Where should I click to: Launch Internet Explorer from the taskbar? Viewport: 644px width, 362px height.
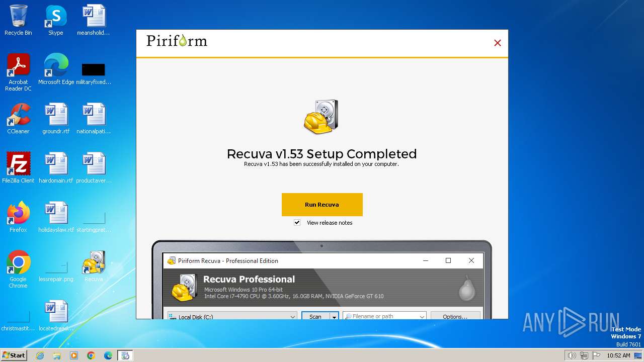[x=40, y=355]
